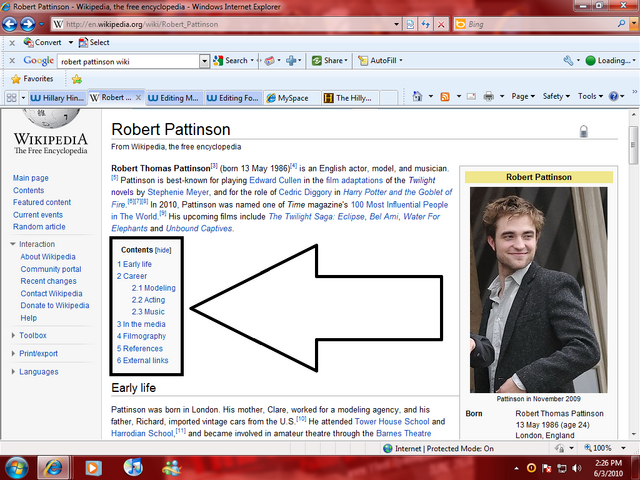Click the blue plus icon in Google toolbar
This screenshot has width=640, height=480.
291,61
